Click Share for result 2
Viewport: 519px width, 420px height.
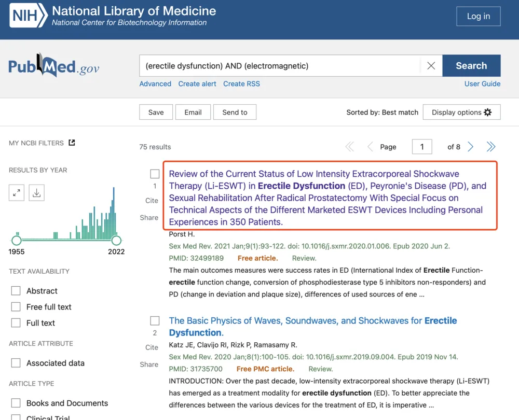coord(149,365)
